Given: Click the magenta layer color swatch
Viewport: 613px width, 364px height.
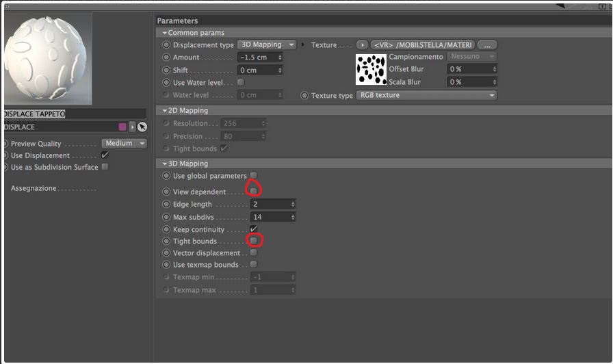Looking at the screenshot, I should coord(122,127).
